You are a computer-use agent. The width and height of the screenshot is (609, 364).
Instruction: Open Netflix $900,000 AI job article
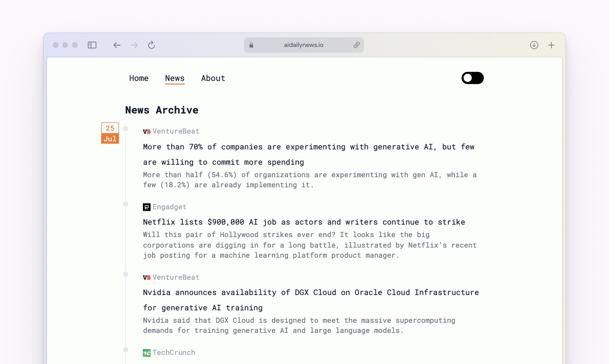[304, 222]
